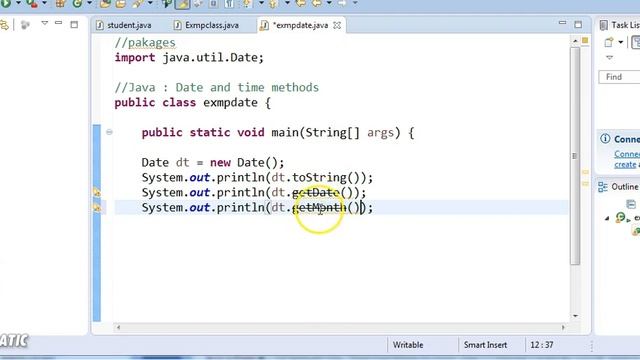Click the Task List Find input field
Viewport: 640px width, 360px height.
pyautogui.click(x=619, y=77)
